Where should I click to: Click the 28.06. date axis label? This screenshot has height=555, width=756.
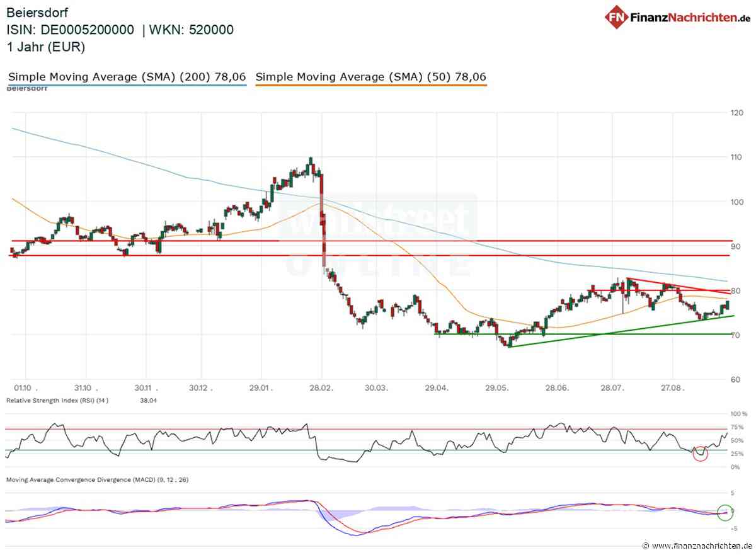point(558,387)
